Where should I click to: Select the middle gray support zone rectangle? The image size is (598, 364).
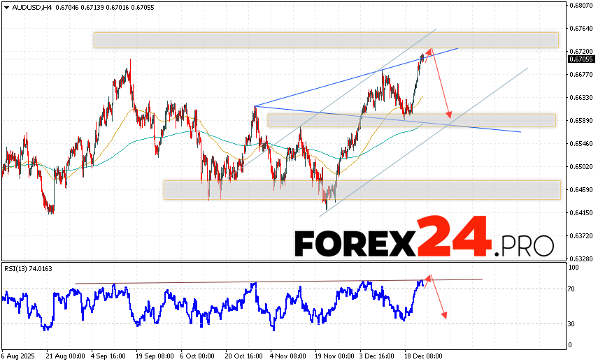pos(411,120)
